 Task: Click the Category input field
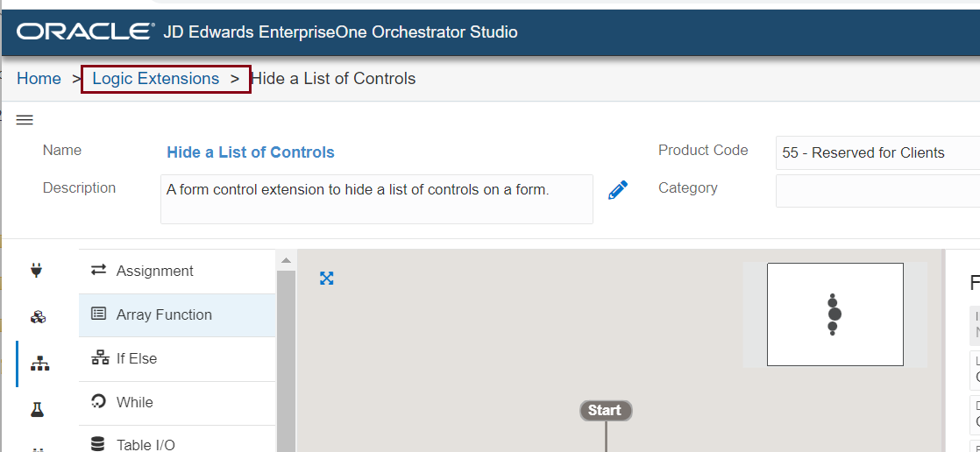[x=877, y=191]
